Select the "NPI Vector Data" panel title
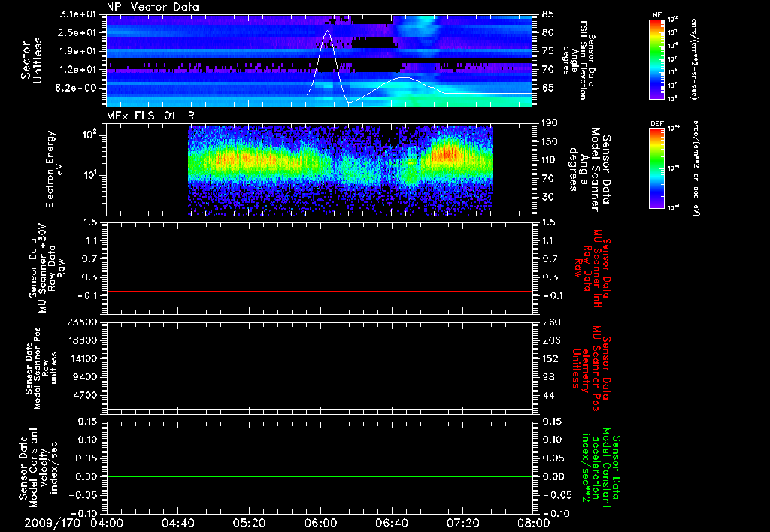 tap(153, 7)
